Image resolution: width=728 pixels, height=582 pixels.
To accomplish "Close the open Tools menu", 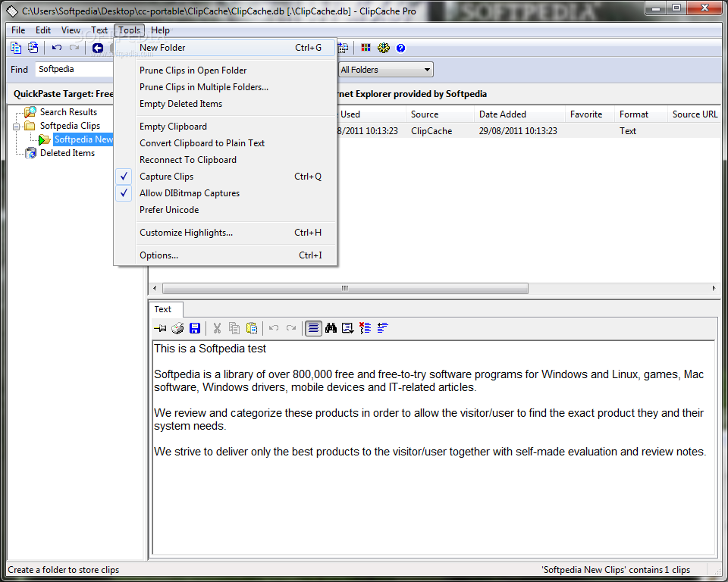I will click(x=129, y=30).
